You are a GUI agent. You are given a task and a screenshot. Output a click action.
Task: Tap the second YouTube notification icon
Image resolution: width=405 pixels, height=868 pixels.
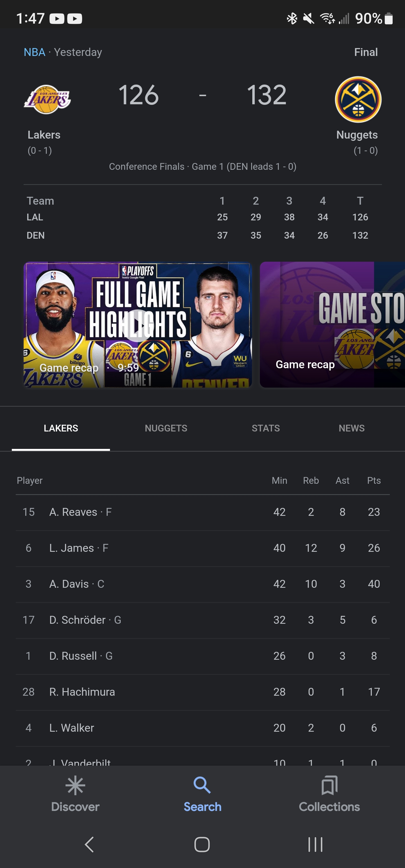coord(75,19)
